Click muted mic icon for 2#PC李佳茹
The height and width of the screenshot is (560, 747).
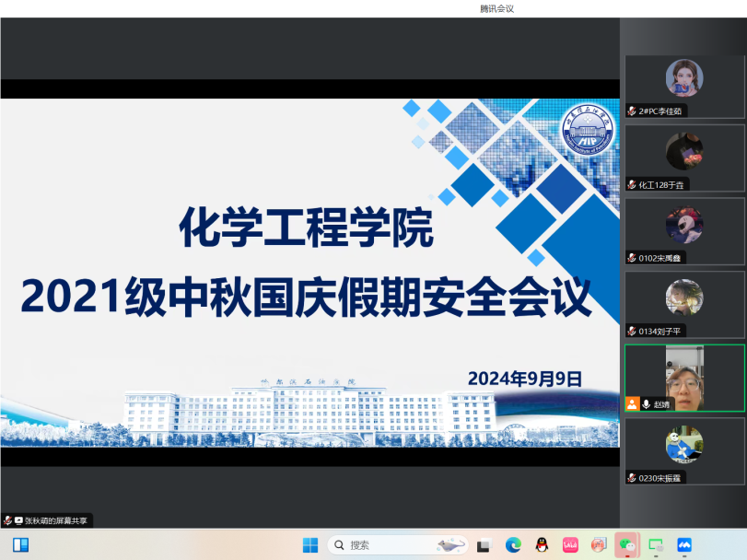(632, 111)
